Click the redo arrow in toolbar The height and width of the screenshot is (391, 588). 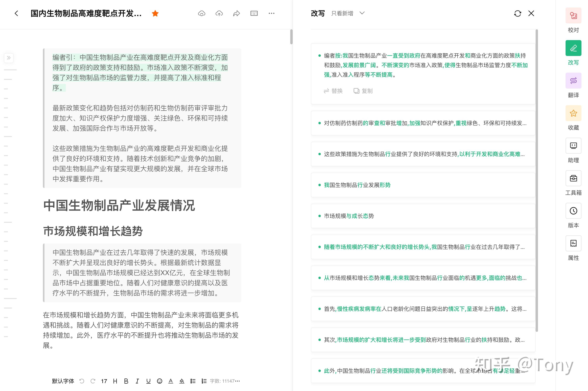click(93, 381)
